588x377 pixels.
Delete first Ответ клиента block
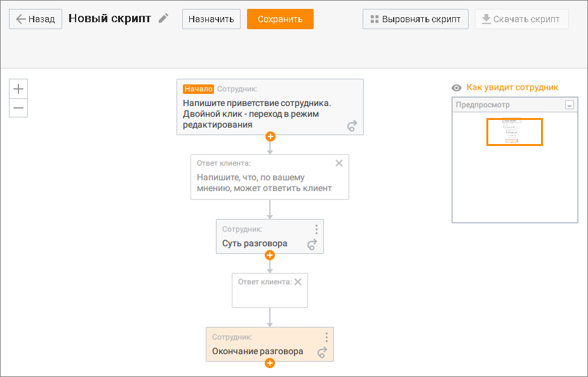pyautogui.click(x=339, y=163)
